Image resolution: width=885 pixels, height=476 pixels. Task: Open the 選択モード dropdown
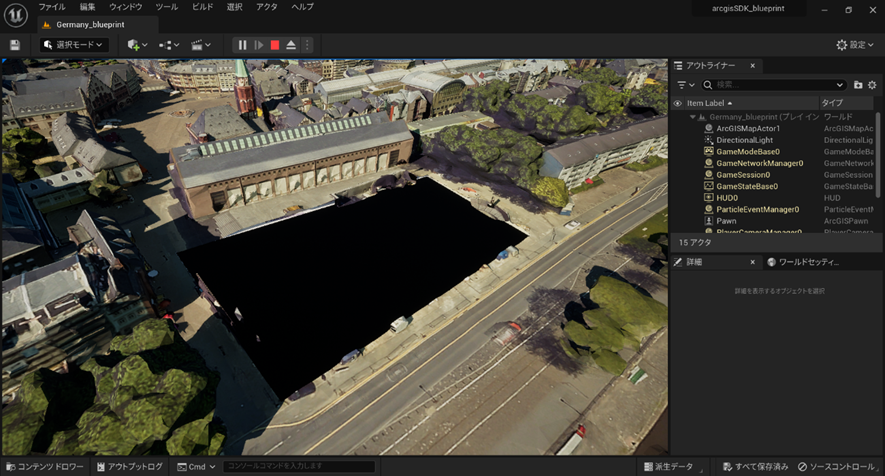(x=75, y=45)
